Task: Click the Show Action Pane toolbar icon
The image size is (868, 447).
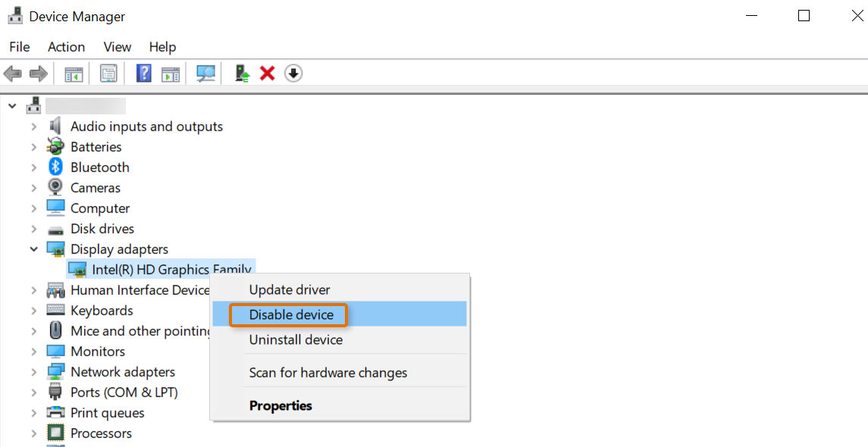Action: point(171,73)
